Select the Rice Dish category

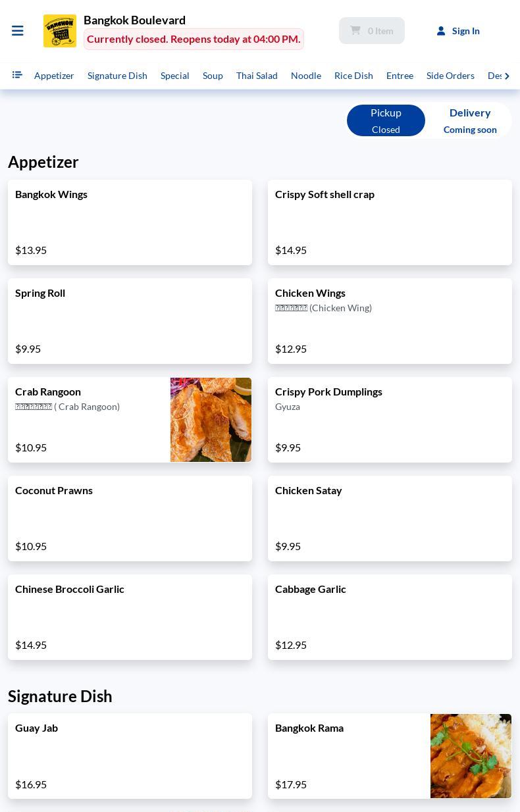click(x=353, y=76)
